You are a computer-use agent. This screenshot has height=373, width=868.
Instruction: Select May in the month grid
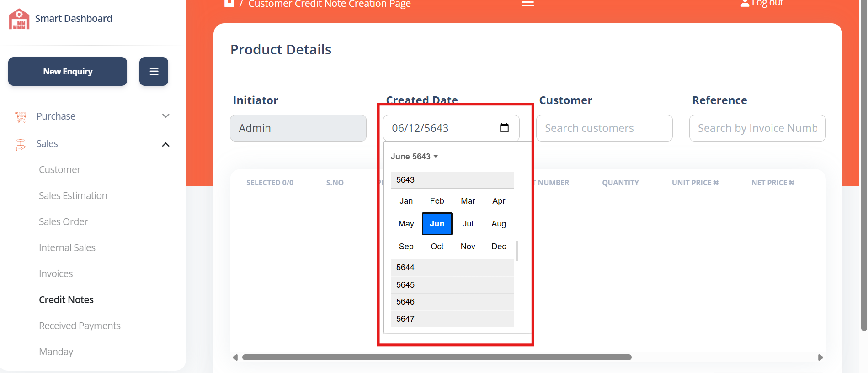[x=406, y=224]
